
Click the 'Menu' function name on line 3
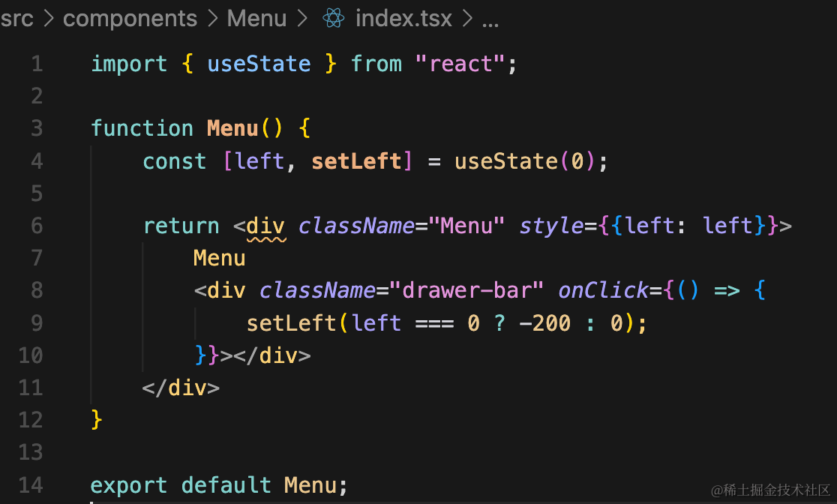click(232, 129)
